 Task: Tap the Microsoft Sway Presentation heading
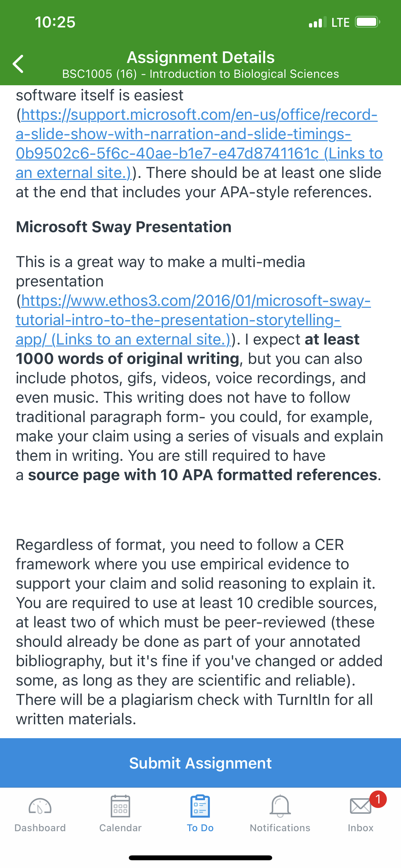pos(124,227)
